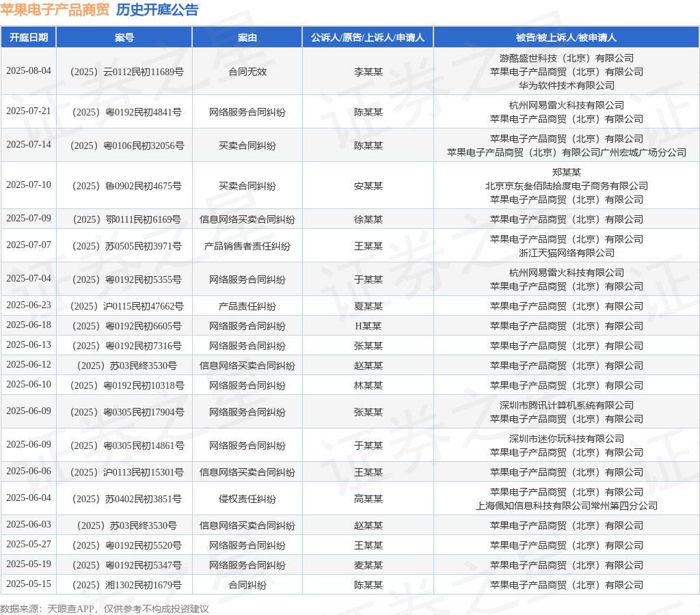Screen dimensions: 700x615
Task: Select case number （2025）粤0305民初14861号
Action: [126, 446]
